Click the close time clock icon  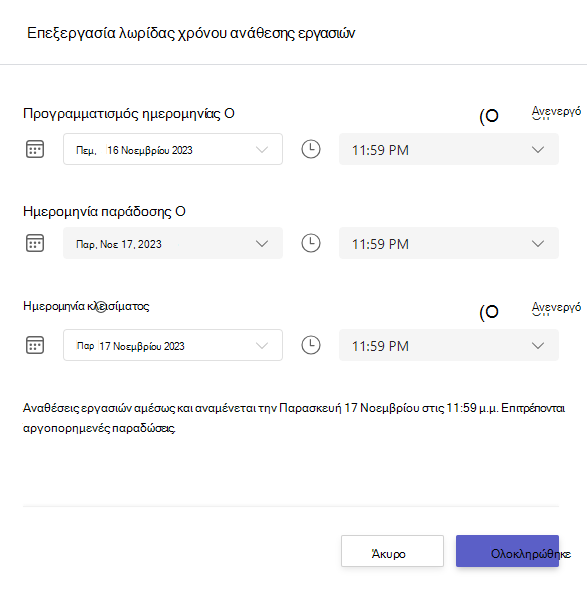pos(311,345)
